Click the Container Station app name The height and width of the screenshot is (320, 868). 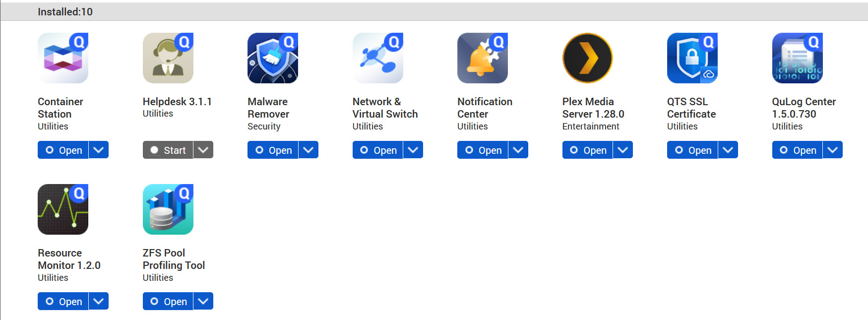[x=61, y=108]
